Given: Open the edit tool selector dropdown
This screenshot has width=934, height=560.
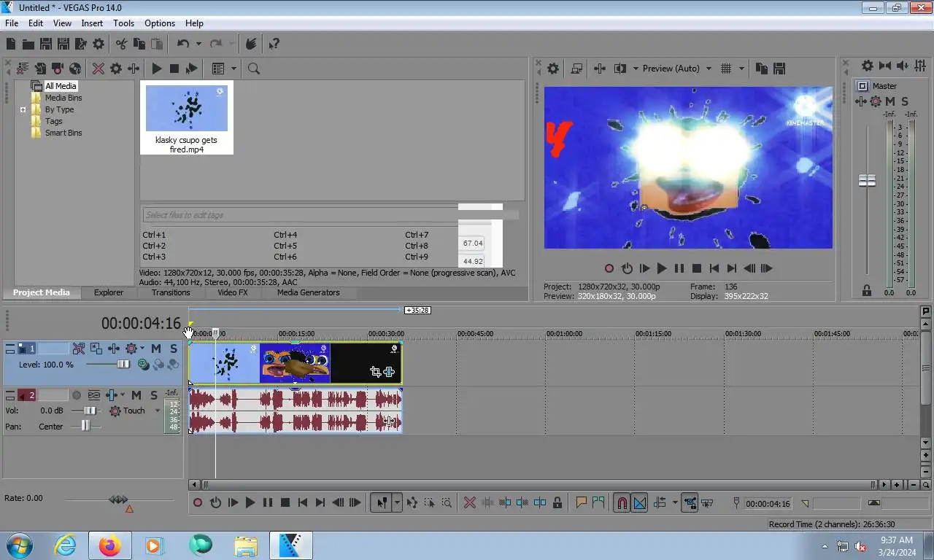Looking at the screenshot, I should tap(397, 503).
